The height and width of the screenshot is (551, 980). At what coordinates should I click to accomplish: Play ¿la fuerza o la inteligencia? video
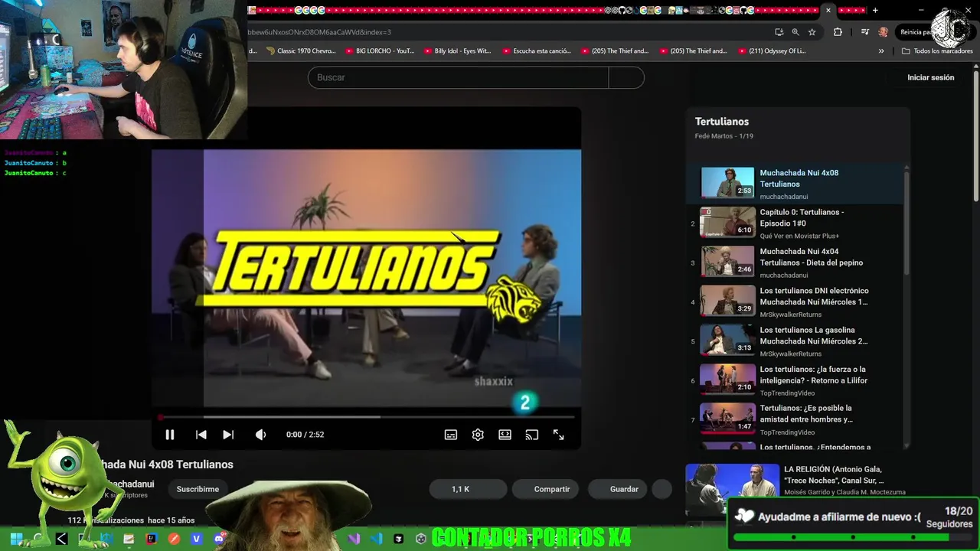coord(796,380)
